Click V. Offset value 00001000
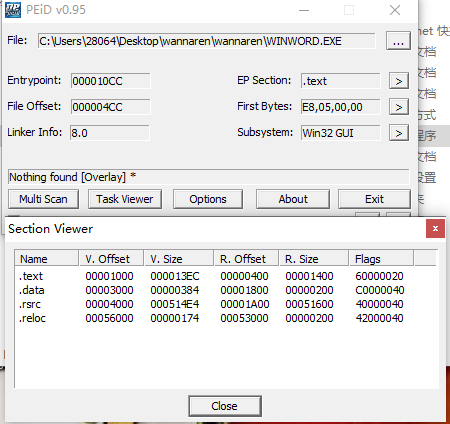 point(109,276)
